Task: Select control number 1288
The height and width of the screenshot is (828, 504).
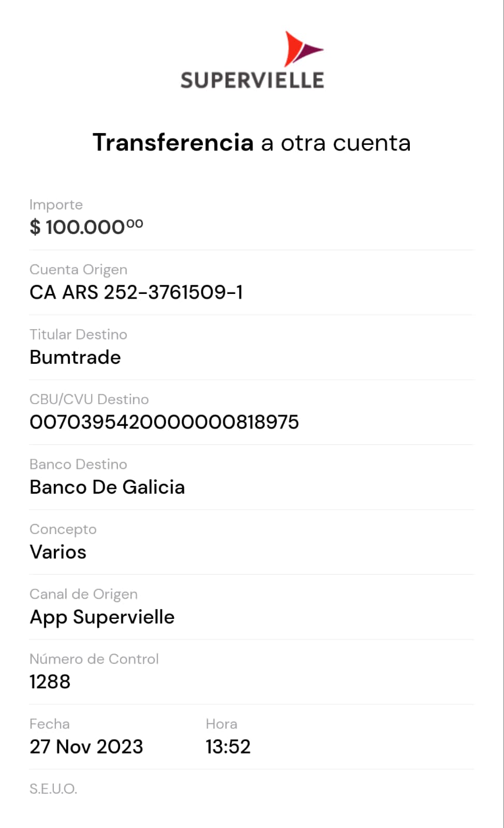Action: click(50, 682)
